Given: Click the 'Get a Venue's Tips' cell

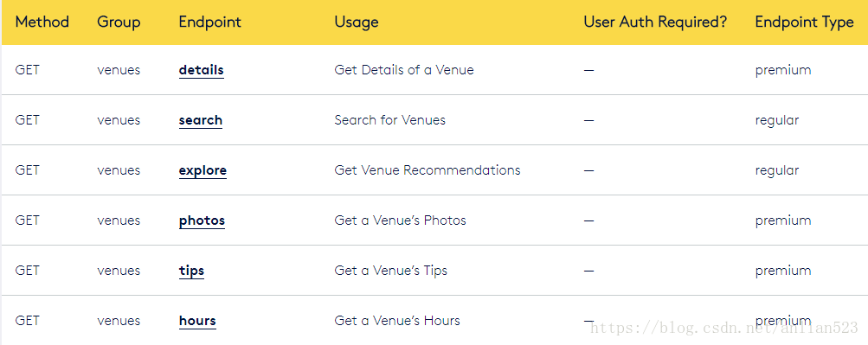Looking at the screenshot, I should pos(391,271).
